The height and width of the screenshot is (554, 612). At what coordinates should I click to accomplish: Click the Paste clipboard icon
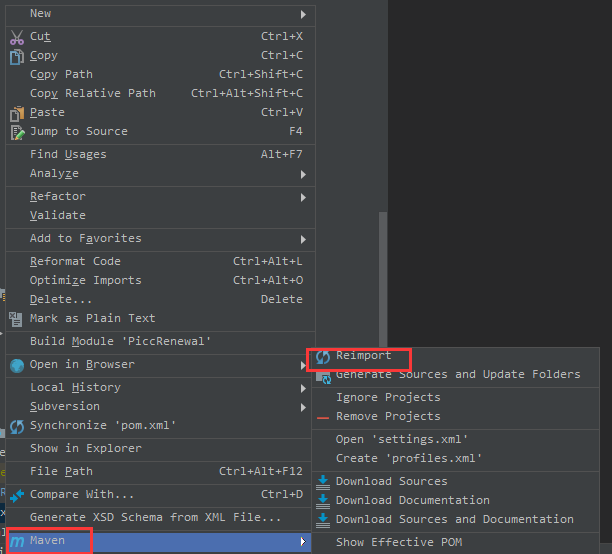coord(17,114)
